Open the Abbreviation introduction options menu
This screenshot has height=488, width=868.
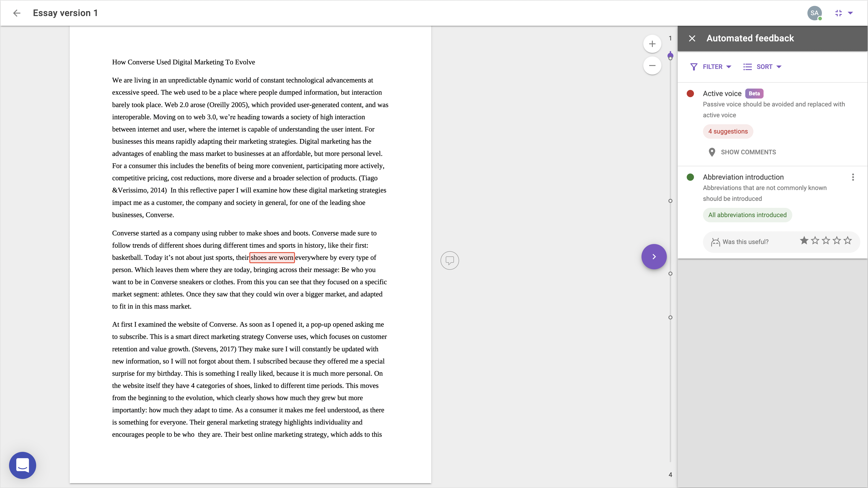[853, 177]
